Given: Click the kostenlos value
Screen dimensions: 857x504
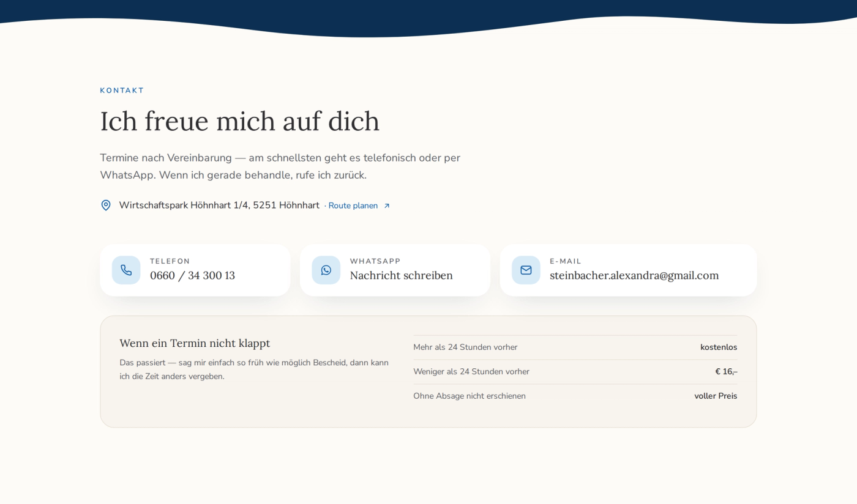Looking at the screenshot, I should (719, 347).
